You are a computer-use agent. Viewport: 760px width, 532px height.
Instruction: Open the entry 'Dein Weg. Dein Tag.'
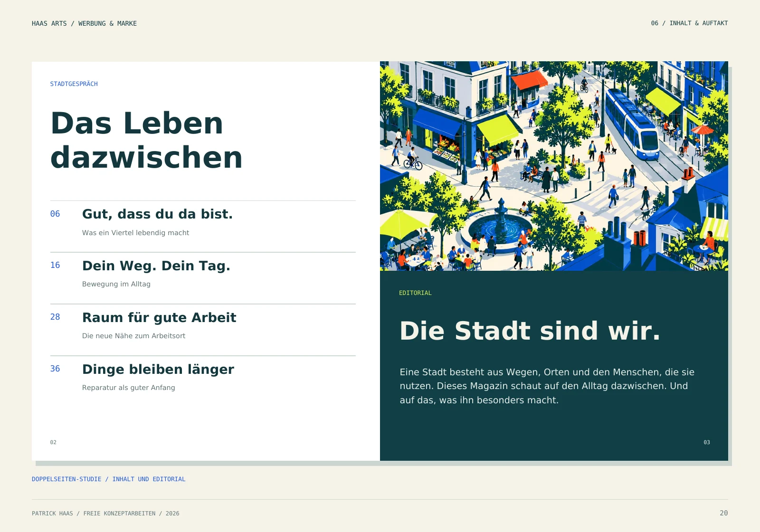156,266
